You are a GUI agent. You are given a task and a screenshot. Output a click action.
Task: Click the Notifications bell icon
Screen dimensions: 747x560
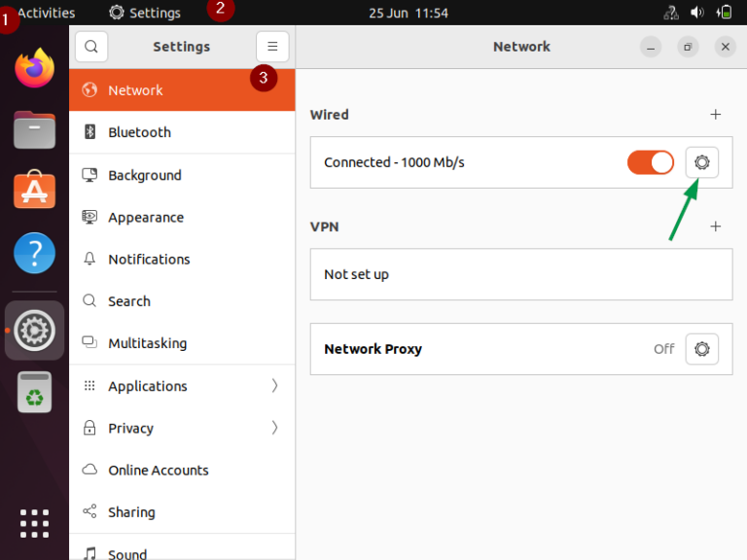[x=89, y=259]
